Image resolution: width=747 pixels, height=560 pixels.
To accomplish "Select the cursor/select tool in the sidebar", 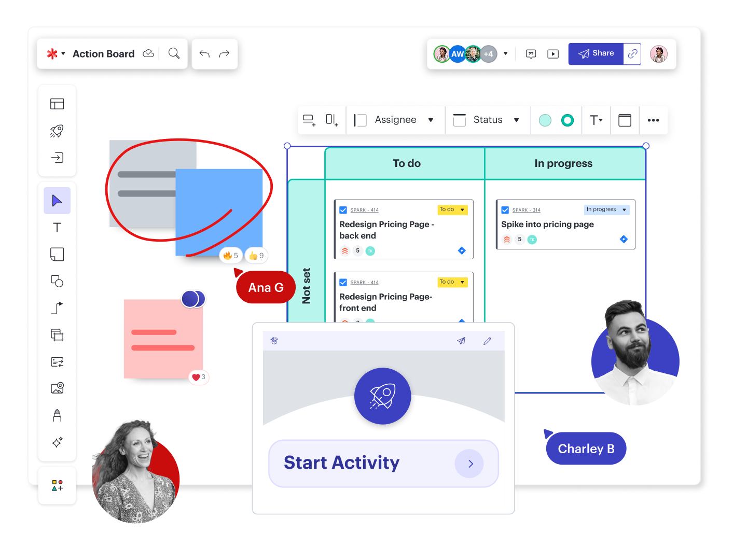I will (x=57, y=200).
